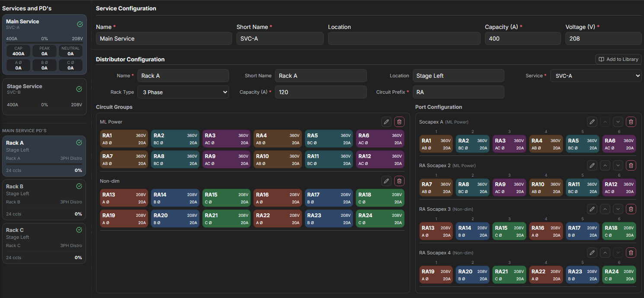This screenshot has width=644, height=298.
Task: Delete the RA Socapex 4 port
Action: pos(631,253)
